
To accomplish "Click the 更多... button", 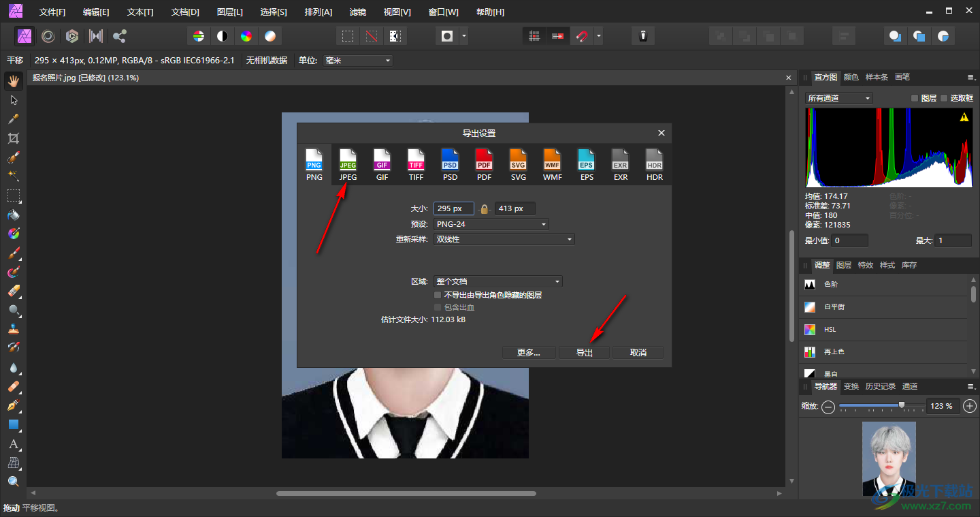I will click(528, 352).
